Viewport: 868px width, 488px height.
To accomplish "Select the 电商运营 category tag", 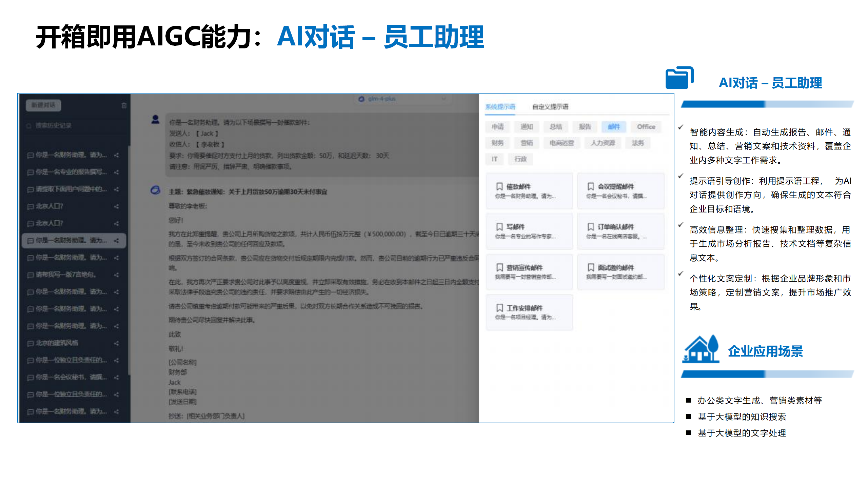I will 561,143.
